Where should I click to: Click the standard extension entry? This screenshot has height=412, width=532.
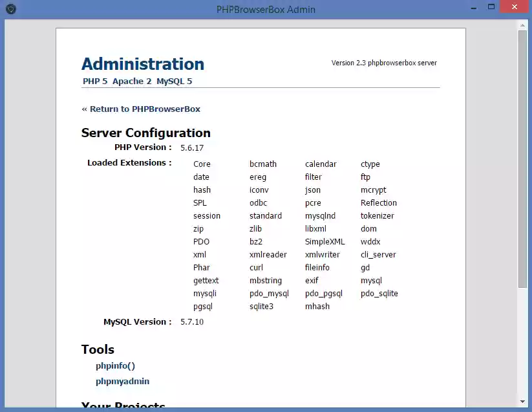coord(266,216)
